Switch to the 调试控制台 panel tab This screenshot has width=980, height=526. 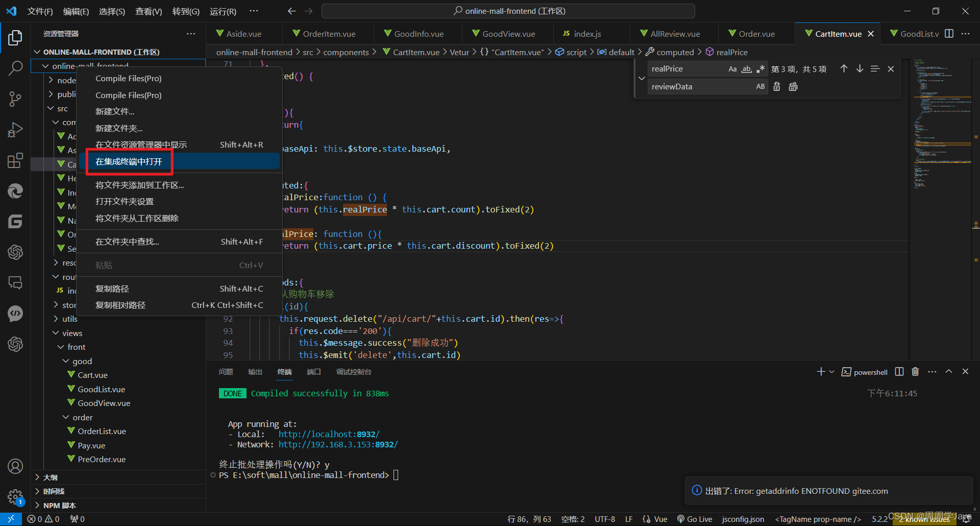tap(354, 372)
